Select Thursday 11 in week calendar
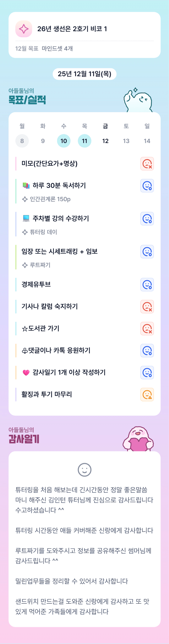Image resolution: width=169 pixels, height=644 pixels. pyautogui.click(x=85, y=141)
